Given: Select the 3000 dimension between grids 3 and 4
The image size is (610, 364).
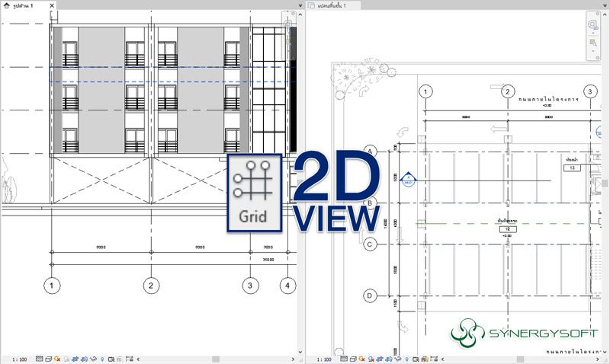Looking at the screenshot, I should coord(268,247).
